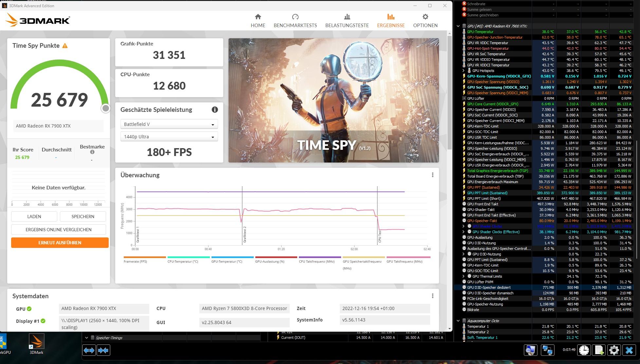This screenshot has height=364, width=640.
Task: Click chip icon of GPU [#0] header
Action: click(464, 26)
